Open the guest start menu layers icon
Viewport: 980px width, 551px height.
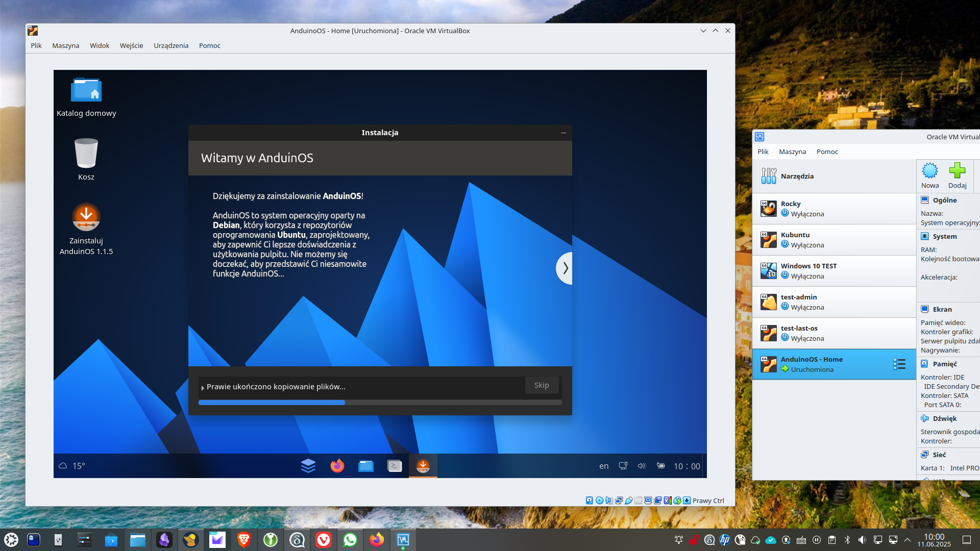pyautogui.click(x=308, y=466)
